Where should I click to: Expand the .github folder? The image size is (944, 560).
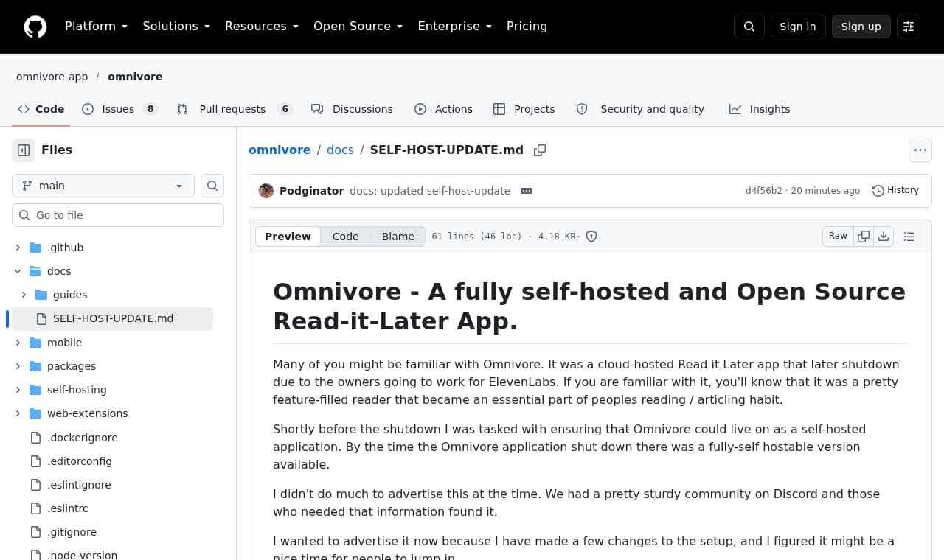pyautogui.click(x=18, y=248)
